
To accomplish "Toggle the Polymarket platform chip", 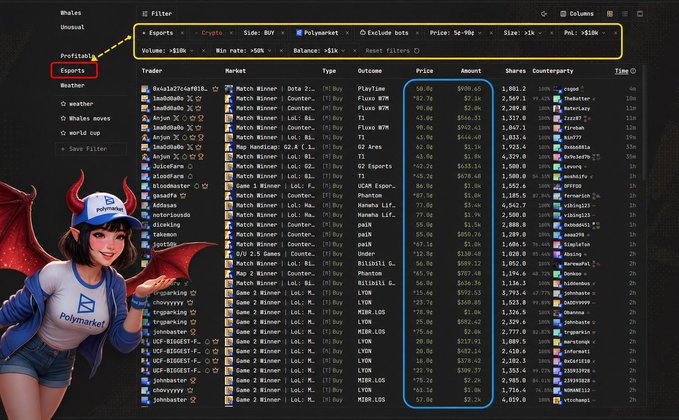I will coord(317,33).
